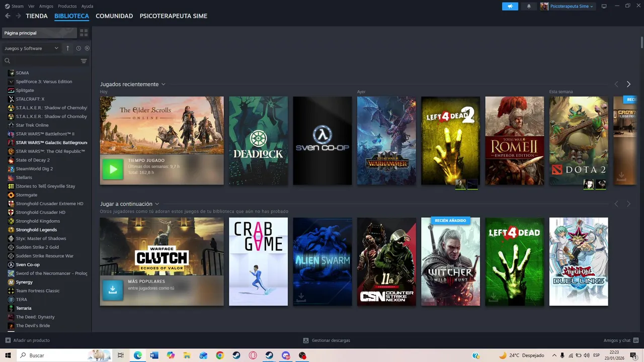
Task: Go to the COMUNIDAD tab
Action: coord(114,16)
